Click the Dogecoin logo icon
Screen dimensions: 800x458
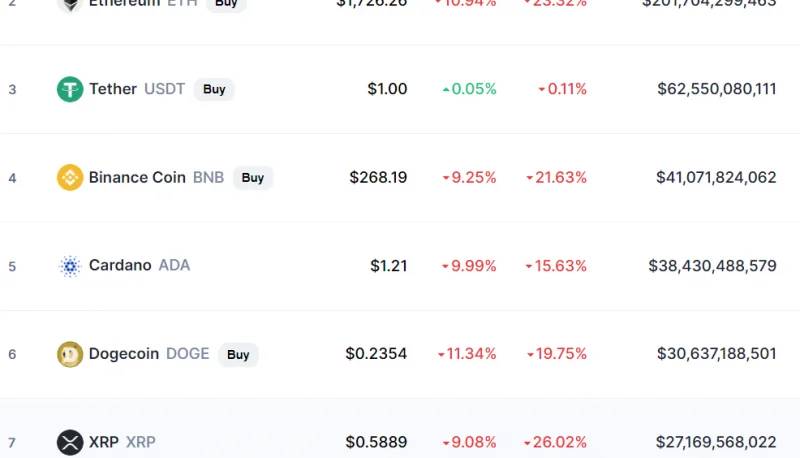click(70, 354)
